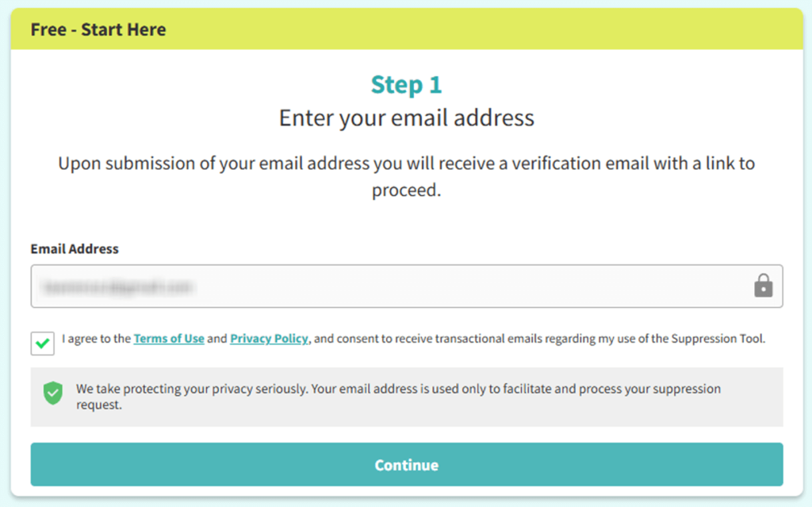Click the word "request." in the privacy notice
The width and height of the screenshot is (812, 507).
pyautogui.click(x=98, y=404)
